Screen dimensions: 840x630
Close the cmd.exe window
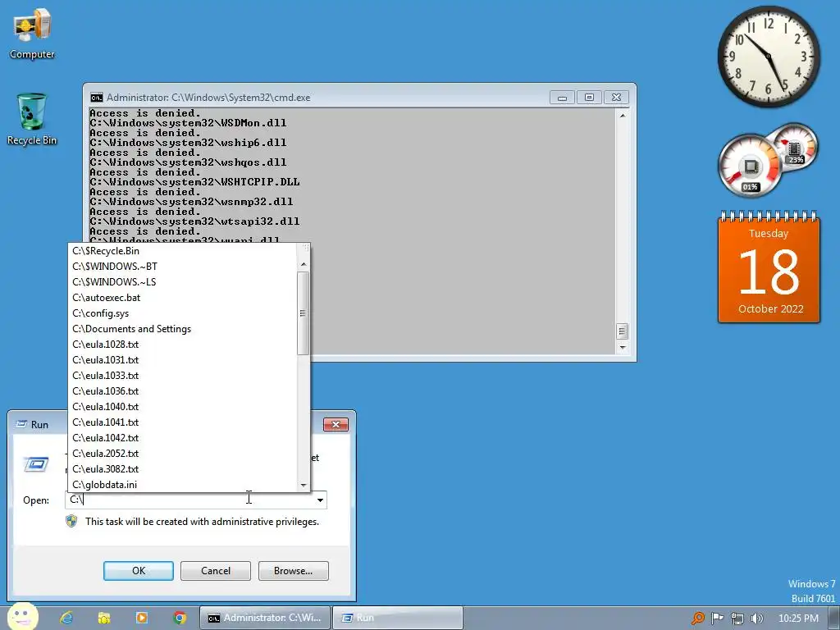pyautogui.click(x=617, y=98)
